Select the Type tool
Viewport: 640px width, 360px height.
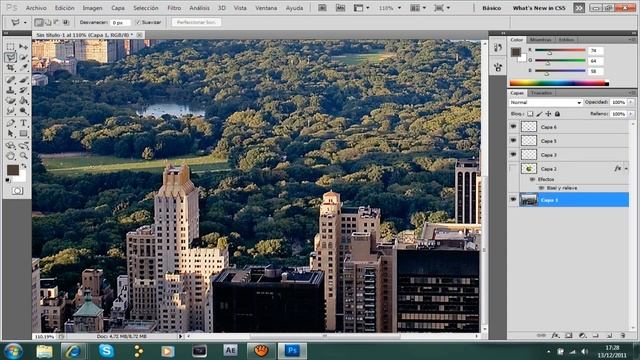pos(23,123)
